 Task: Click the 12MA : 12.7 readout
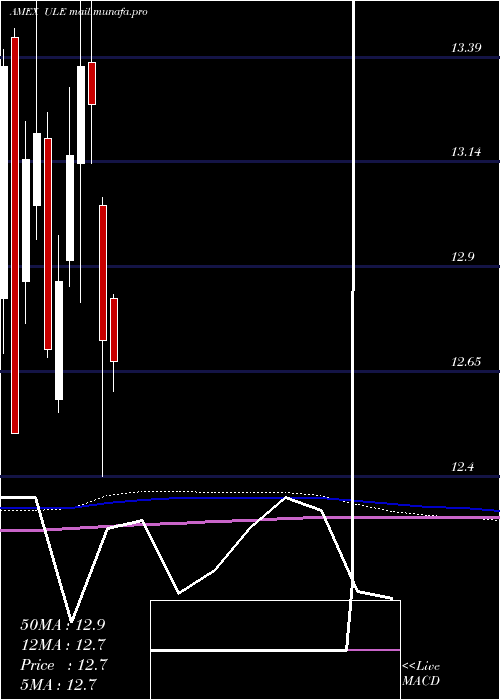(63, 645)
